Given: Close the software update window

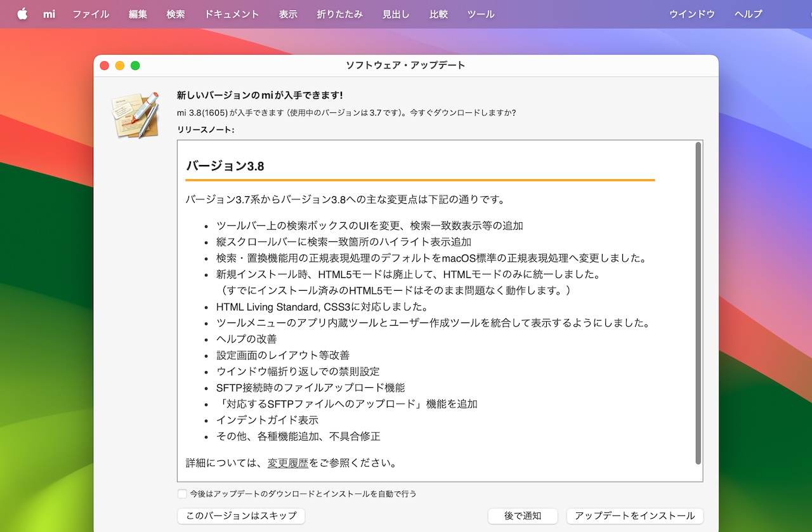Looking at the screenshot, I should (x=105, y=65).
